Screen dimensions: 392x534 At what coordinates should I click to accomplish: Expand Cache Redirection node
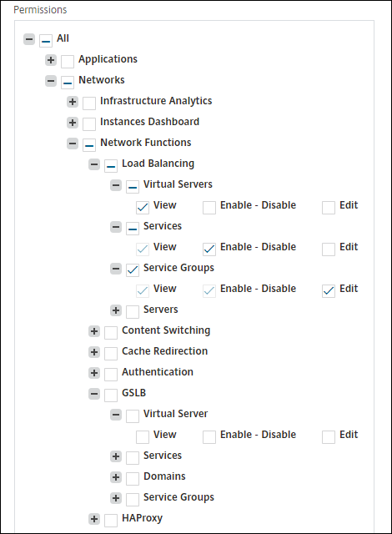[x=94, y=352]
